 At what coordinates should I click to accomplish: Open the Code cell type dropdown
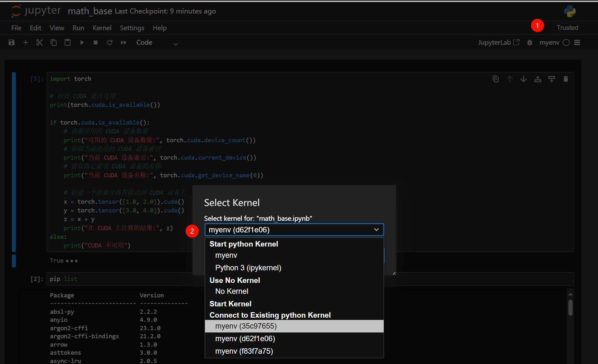coord(157,42)
